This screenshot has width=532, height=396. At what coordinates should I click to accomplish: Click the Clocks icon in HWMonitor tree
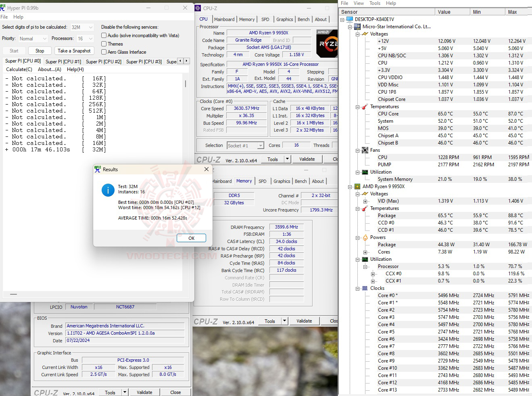tap(365, 288)
